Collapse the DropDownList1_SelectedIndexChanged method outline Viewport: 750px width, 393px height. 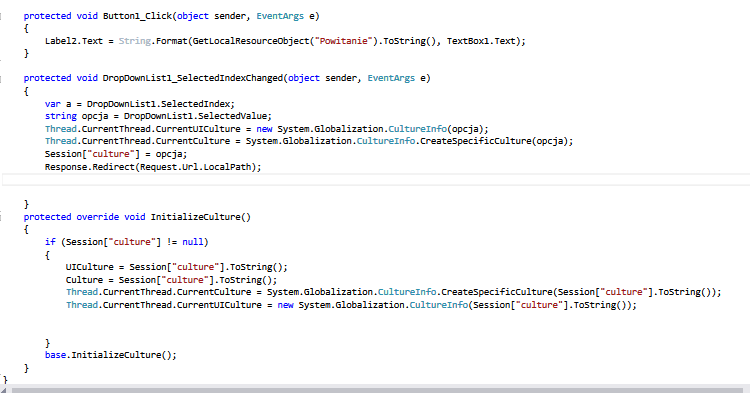pyautogui.click(x=1, y=78)
